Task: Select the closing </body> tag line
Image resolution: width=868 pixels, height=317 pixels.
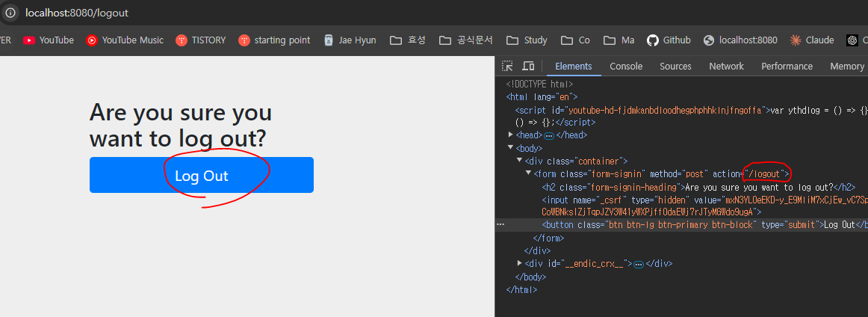Action: coord(530,277)
